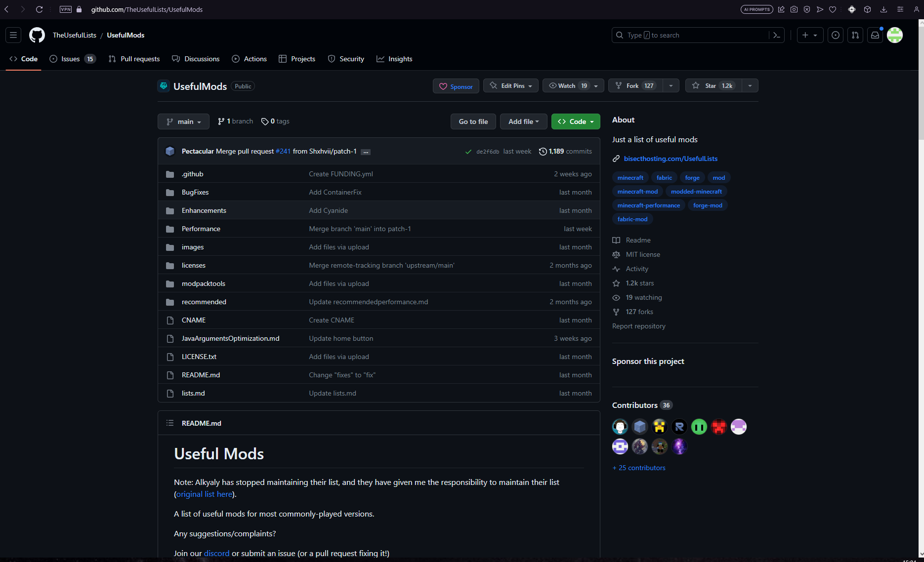Open pull requests icon in top bar
924x562 pixels.
pyautogui.click(x=855, y=35)
